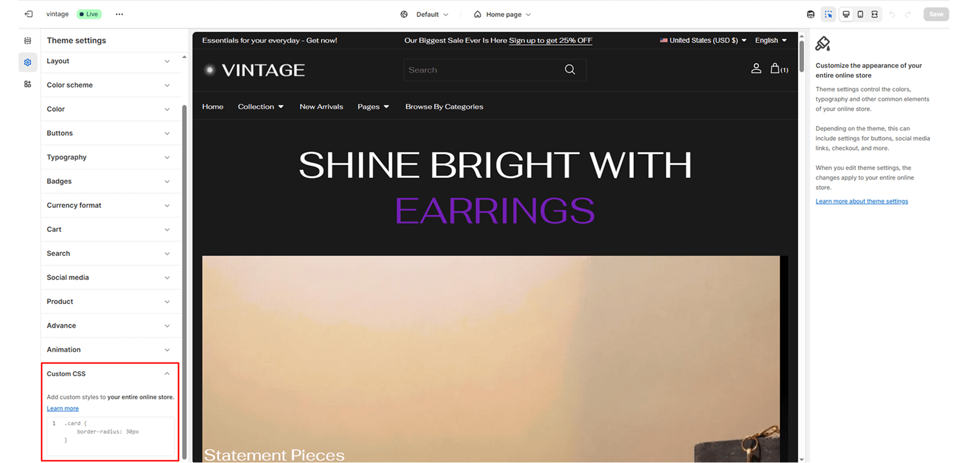Click the magnifier icon in store search
Screen dimensions: 980x463
(570, 70)
